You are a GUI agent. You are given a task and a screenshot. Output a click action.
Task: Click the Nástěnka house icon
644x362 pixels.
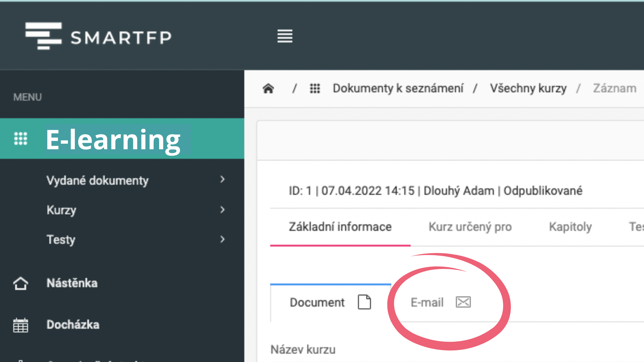[x=21, y=283]
